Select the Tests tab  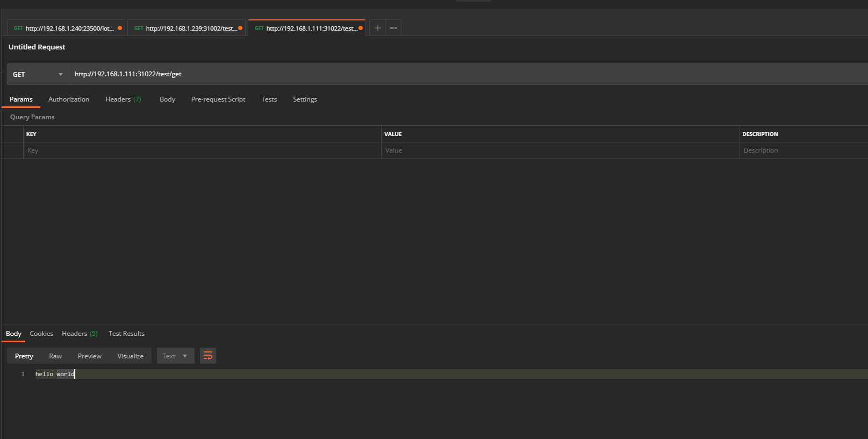tap(269, 99)
